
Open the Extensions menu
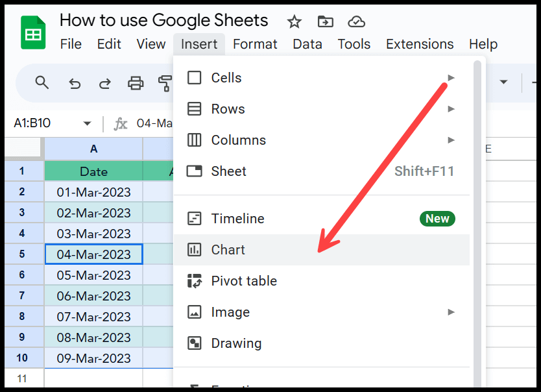point(420,44)
